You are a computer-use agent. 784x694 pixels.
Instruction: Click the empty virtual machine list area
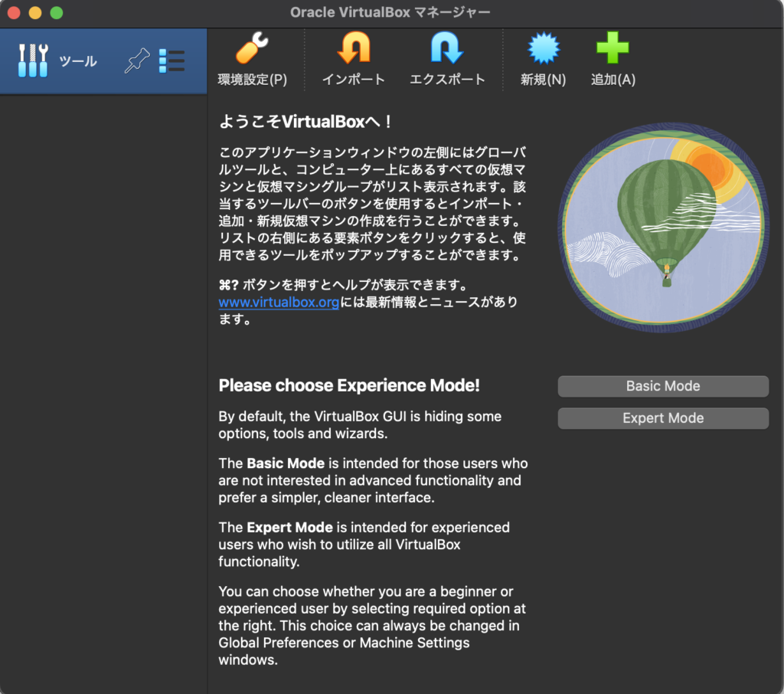103,383
